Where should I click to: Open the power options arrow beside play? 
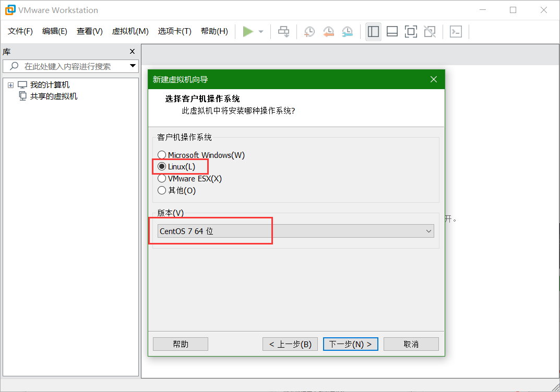261,32
